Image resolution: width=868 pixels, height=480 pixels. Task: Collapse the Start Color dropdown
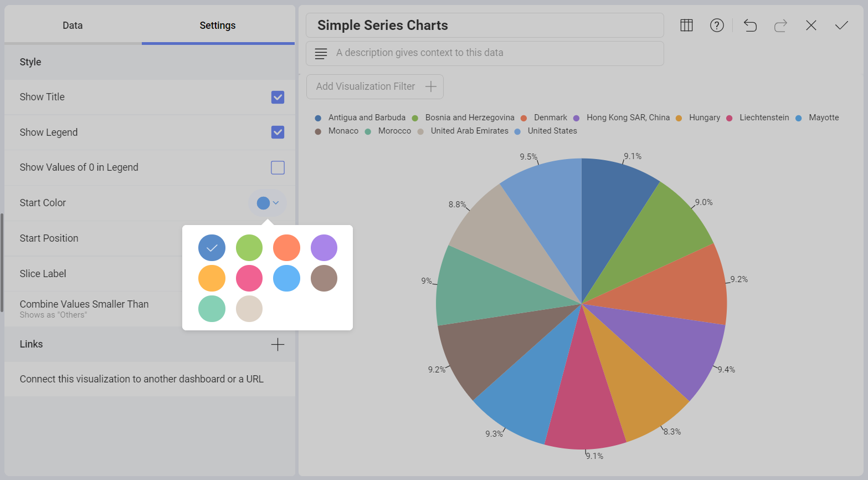(268, 203)
